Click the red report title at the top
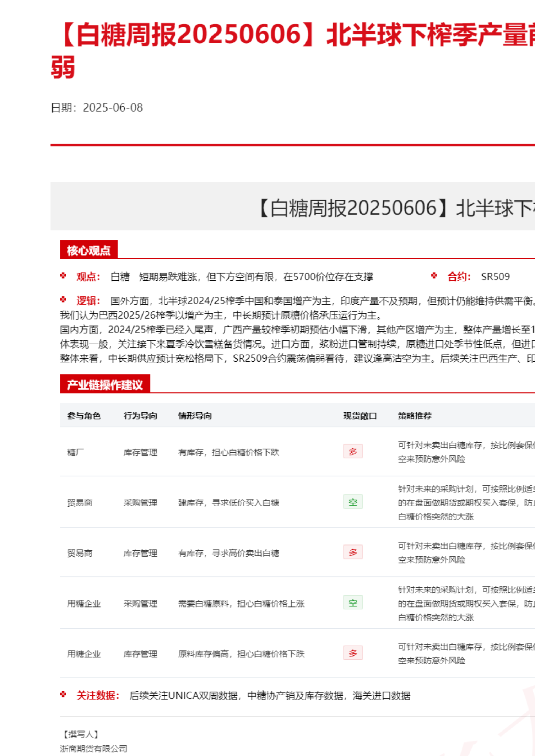This screenshot has width=535, height=756. coord(293,36)
